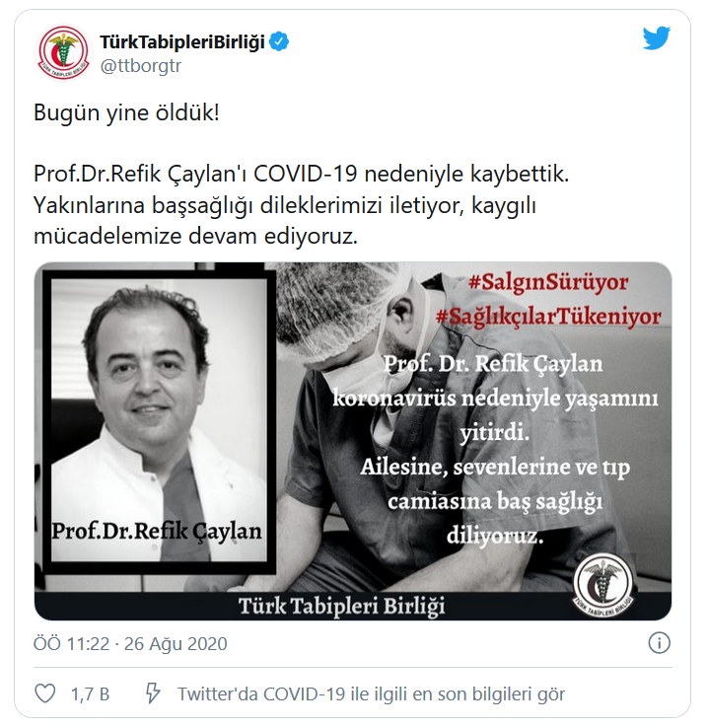Click the lightning bolt COVID-19 icon
This screenshot has width=707, height=728.
tap(153, 693)
